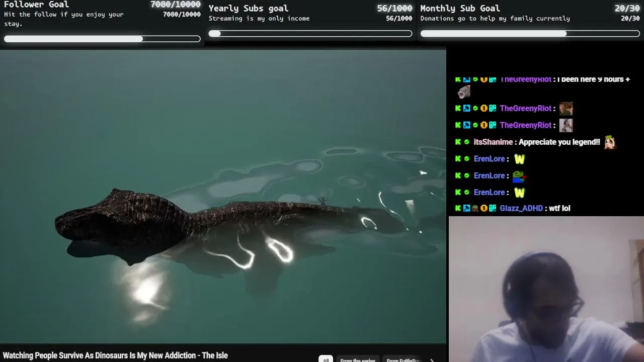Click the W emote directly below itsShanime's message
This screenshot has height=362, width=644.
click(519, 159)
